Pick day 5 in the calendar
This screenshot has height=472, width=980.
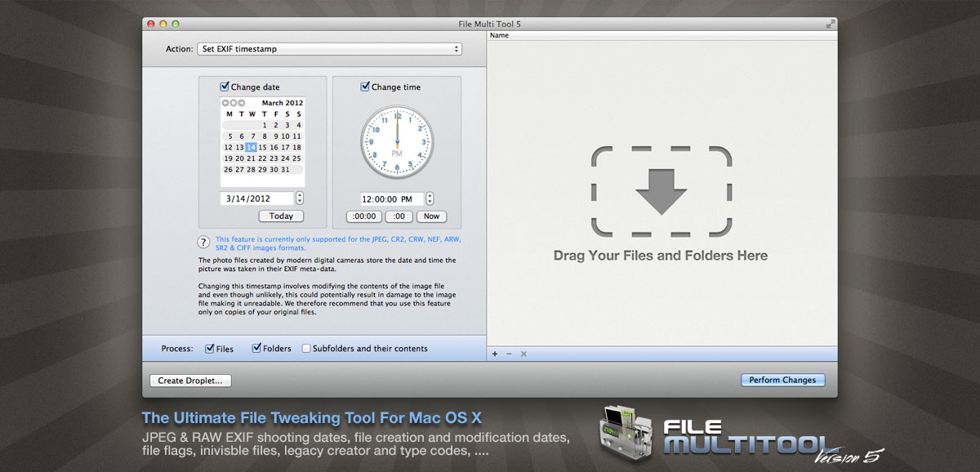230,136
